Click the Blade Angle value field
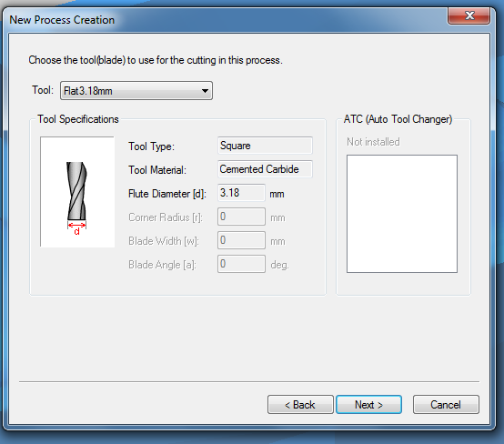 tap(241, 264)
